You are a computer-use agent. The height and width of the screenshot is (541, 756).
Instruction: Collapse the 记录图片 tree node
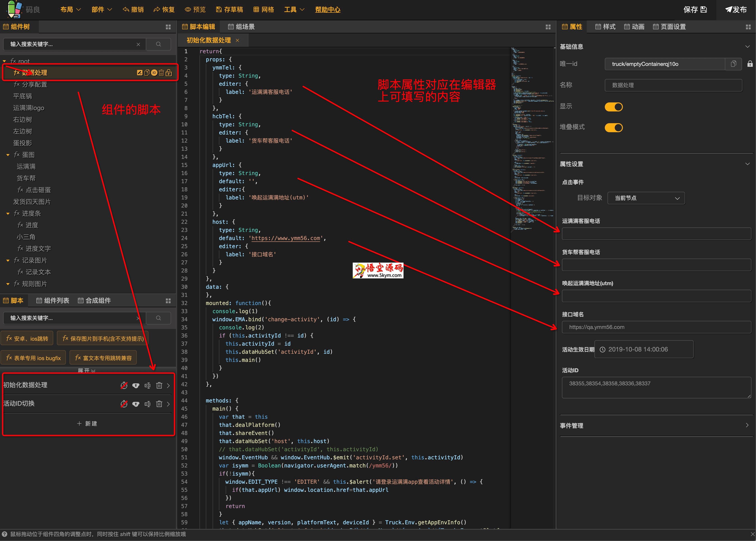tap(8, 261)
